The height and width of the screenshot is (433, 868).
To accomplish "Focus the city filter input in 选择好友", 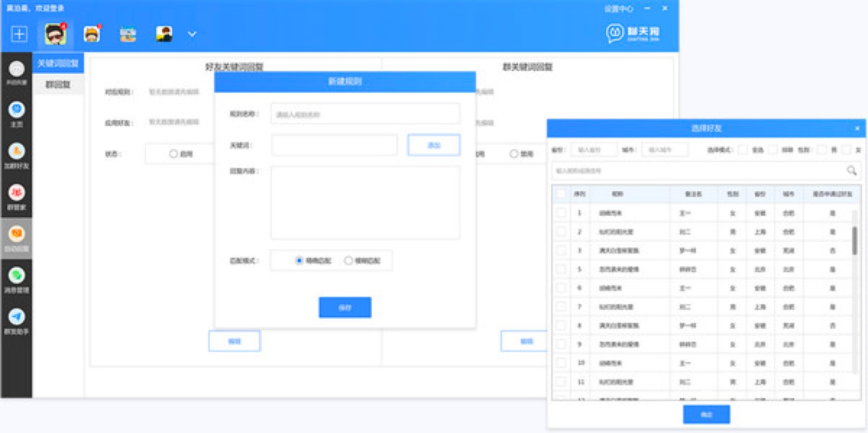I will 665,149.
